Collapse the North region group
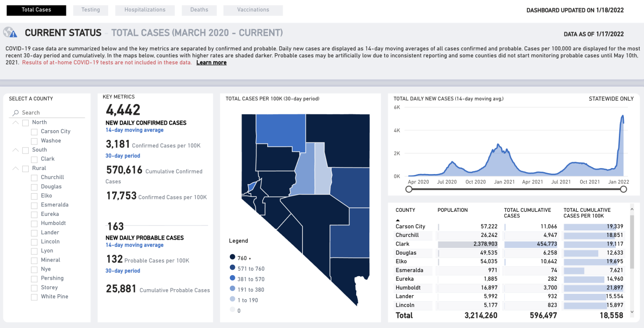Screen dimensions: 644x328 pyautogui.click(x=16, y=122)
